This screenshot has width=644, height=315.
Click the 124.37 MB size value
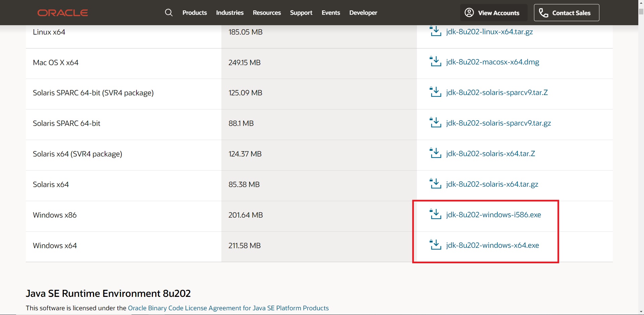pyautogui.click(x=245, y=154)
